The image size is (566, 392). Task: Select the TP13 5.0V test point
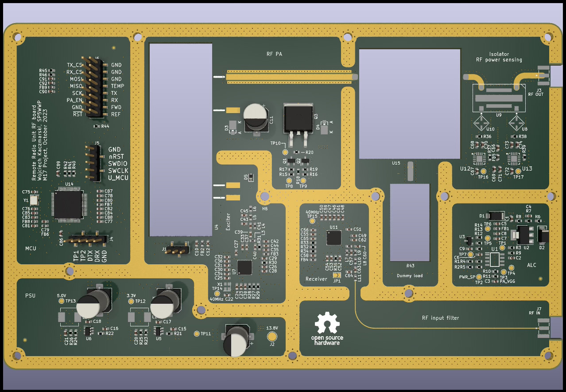click(x=62, y=301)
